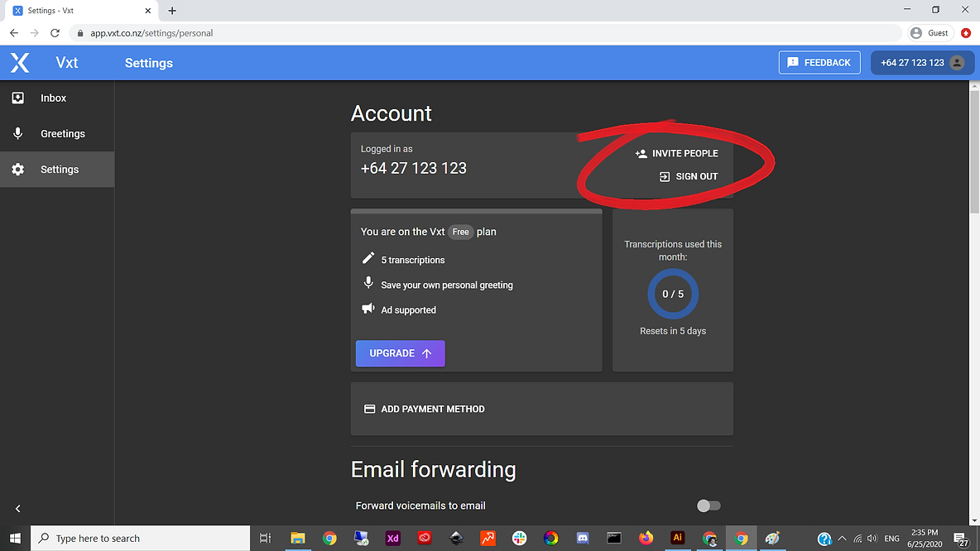Click the address bar URL

[151, 33]
